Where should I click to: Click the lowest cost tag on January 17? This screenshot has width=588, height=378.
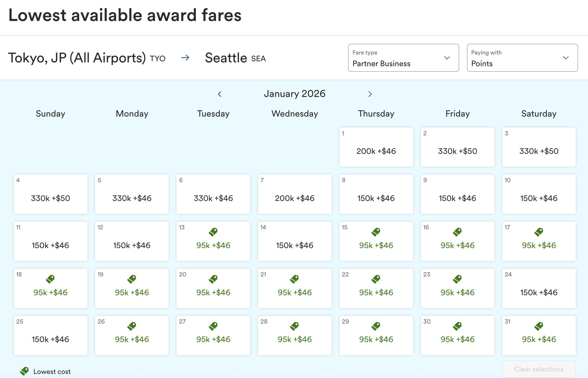(539, 232)
